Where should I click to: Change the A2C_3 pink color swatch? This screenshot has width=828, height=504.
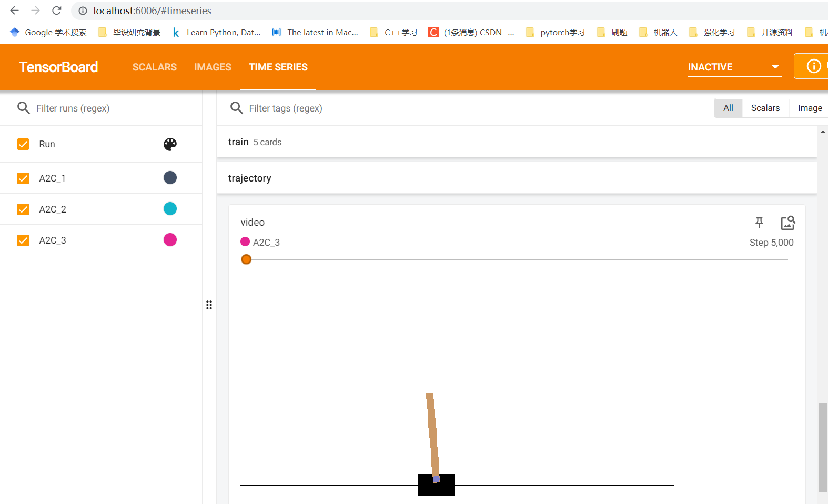pyautogui.click(x=170, y=240)
